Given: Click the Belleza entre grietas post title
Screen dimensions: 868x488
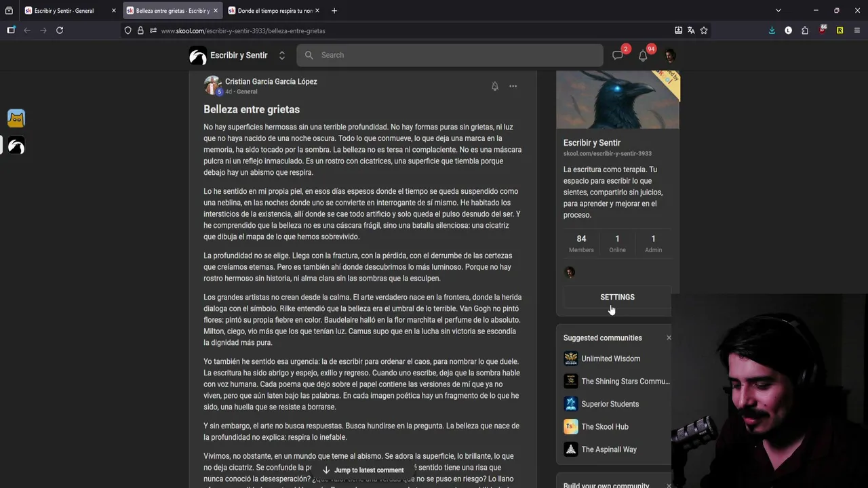Looking at the screenshot, I should point(252,109).
